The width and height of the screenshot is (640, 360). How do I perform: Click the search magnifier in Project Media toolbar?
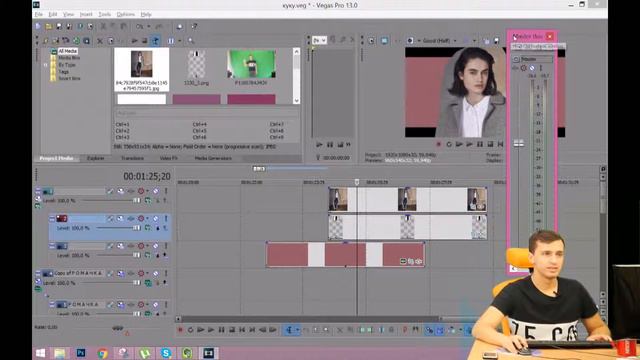click(x=191, y=41)
